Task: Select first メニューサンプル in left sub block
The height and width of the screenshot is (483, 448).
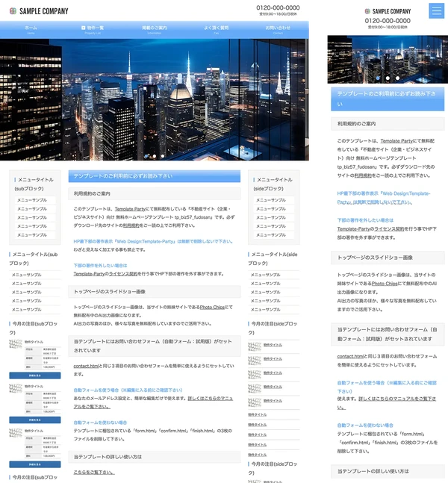Action: pos(32,200)
